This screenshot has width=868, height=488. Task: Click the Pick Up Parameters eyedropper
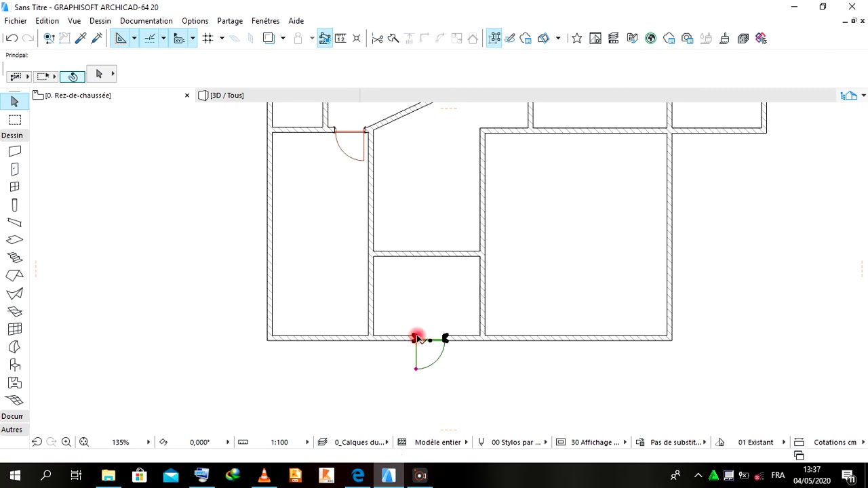[x=81, y=39]
